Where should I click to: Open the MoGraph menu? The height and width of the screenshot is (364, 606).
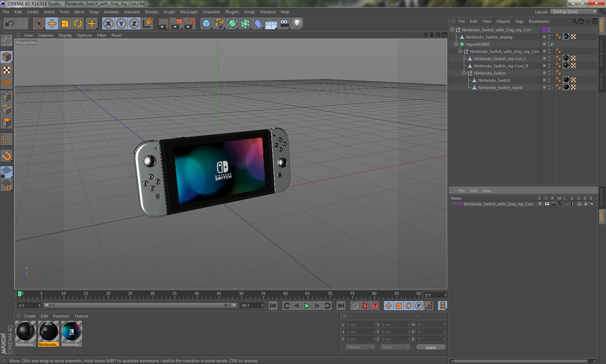pyautogui.click(x=189, y=12)
